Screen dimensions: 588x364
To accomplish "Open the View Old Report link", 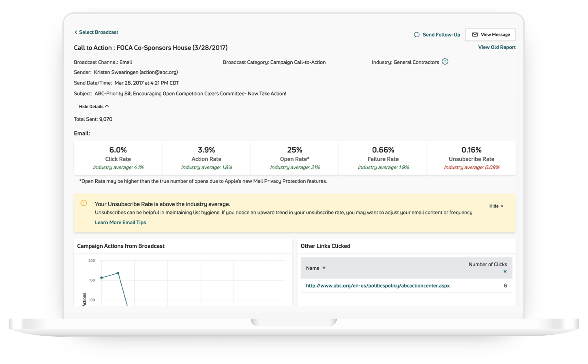I will coord(497,47).
